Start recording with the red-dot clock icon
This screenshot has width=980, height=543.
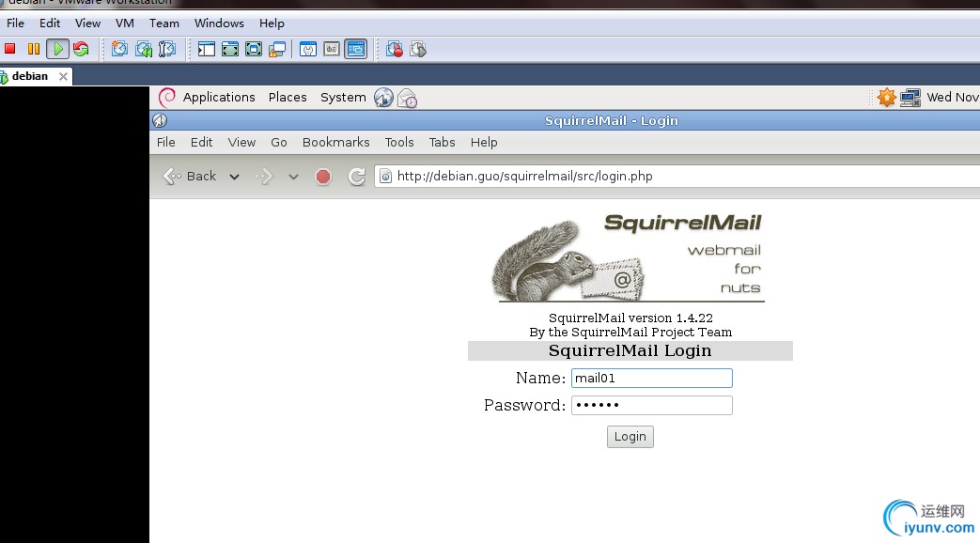point(395,49)
